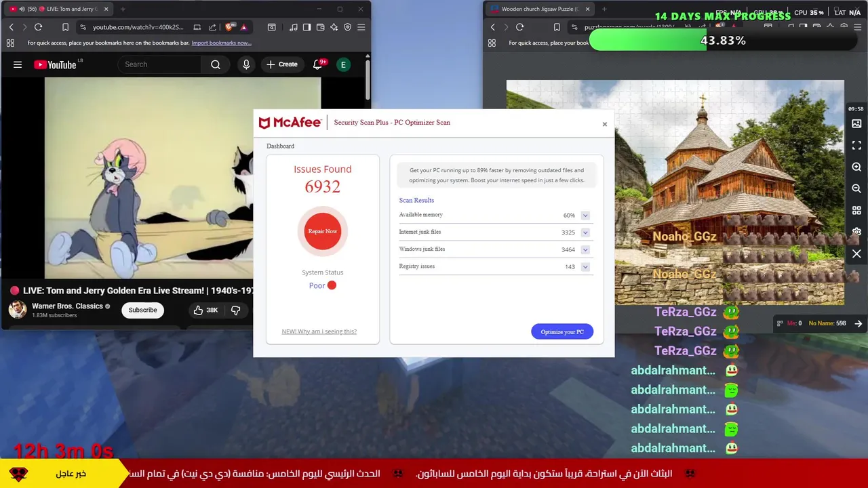The image size is (868, 488).
Task: Click the McAfee logo in dialog header
Action: point(290,123)
